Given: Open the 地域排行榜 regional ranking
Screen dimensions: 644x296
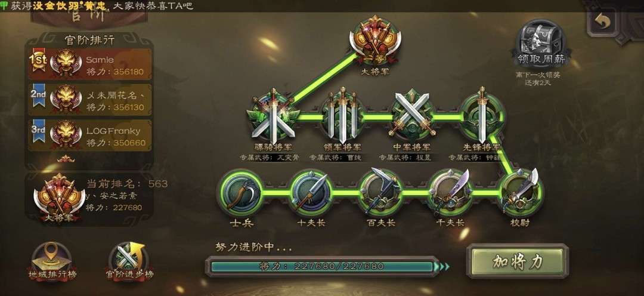Looking at the screenshot, I should 52,261.
